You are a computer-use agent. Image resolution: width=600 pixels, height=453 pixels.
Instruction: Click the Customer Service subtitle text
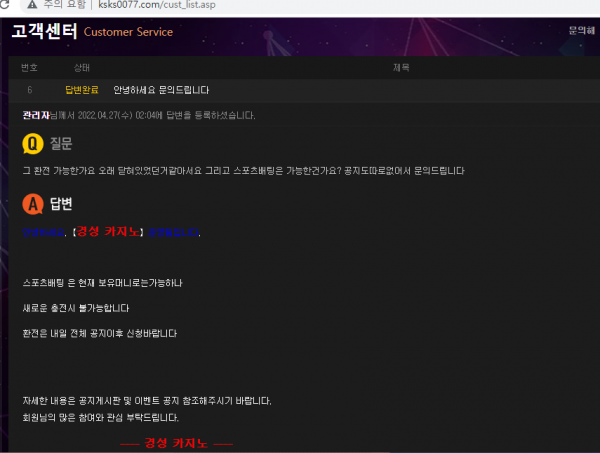pos(128,32)
